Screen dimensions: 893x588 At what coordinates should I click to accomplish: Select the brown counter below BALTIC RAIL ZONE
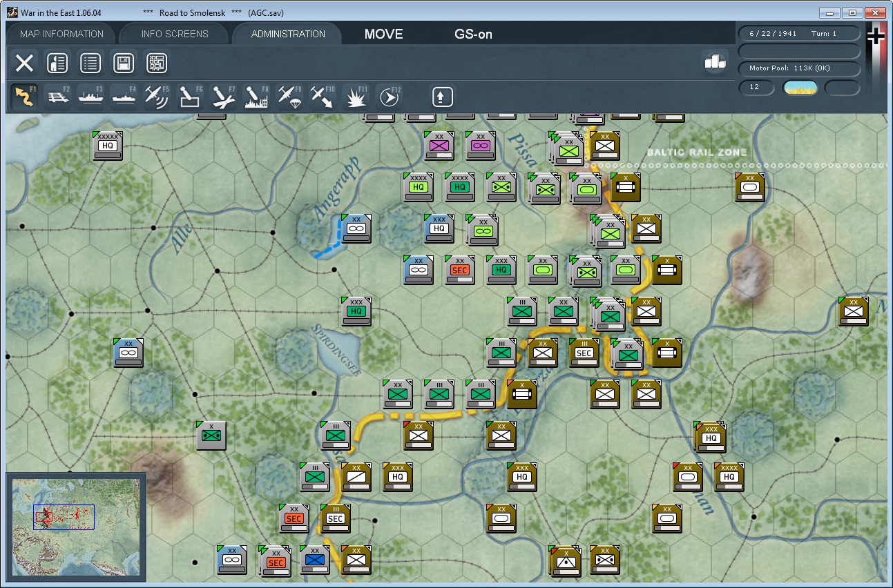pos(749,186)
